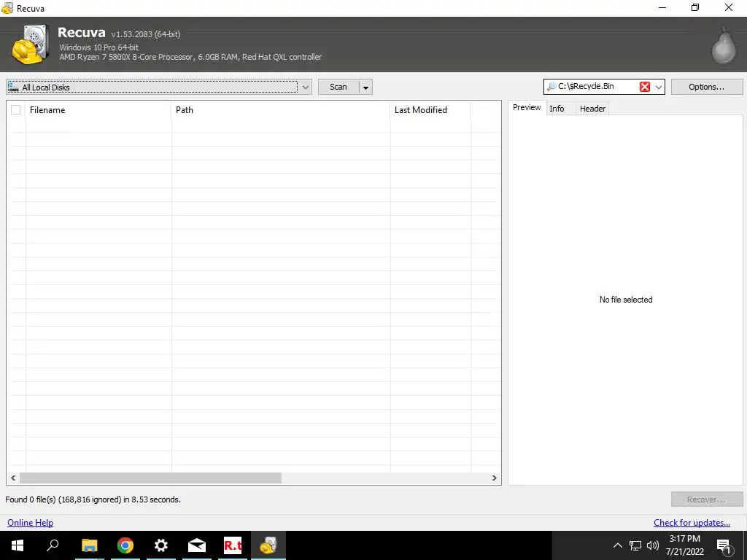This screenshot has height=560, width=747.
Task: Expand the All Local Disks drive dropdown
Action: [306, 87]
